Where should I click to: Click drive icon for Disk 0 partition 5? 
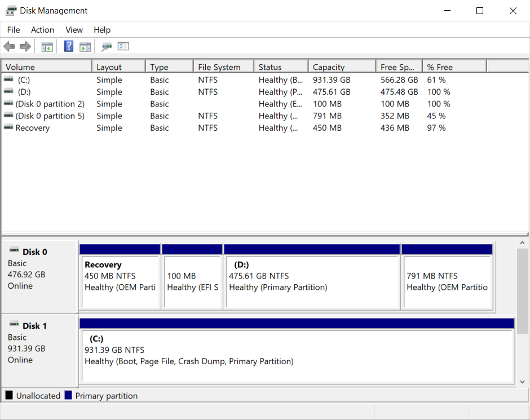[x=8, y=116]
